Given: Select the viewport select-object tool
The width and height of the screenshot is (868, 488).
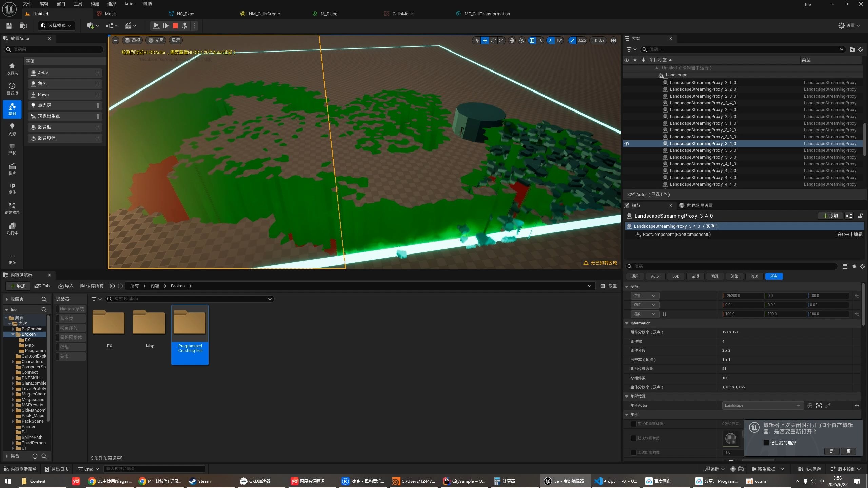Looking at the screenshot, I should (477, 40).
